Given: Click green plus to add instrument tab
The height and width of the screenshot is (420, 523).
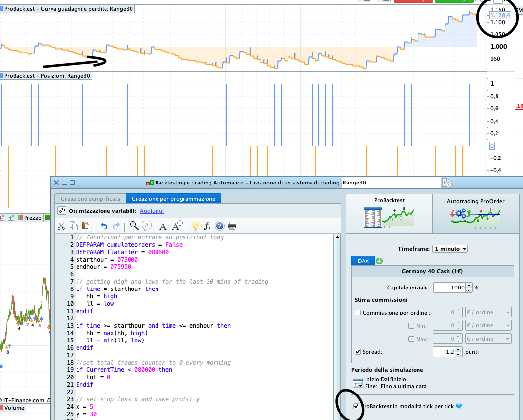Looking at the screenshot, I should [379, 261].
